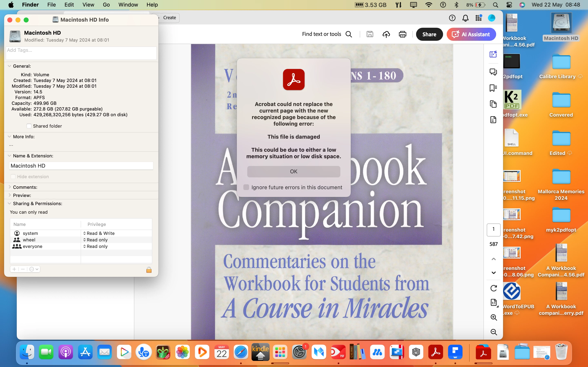This screenshot has height=367, width=588.
Task: Collapse the General section
Action: 9,66
